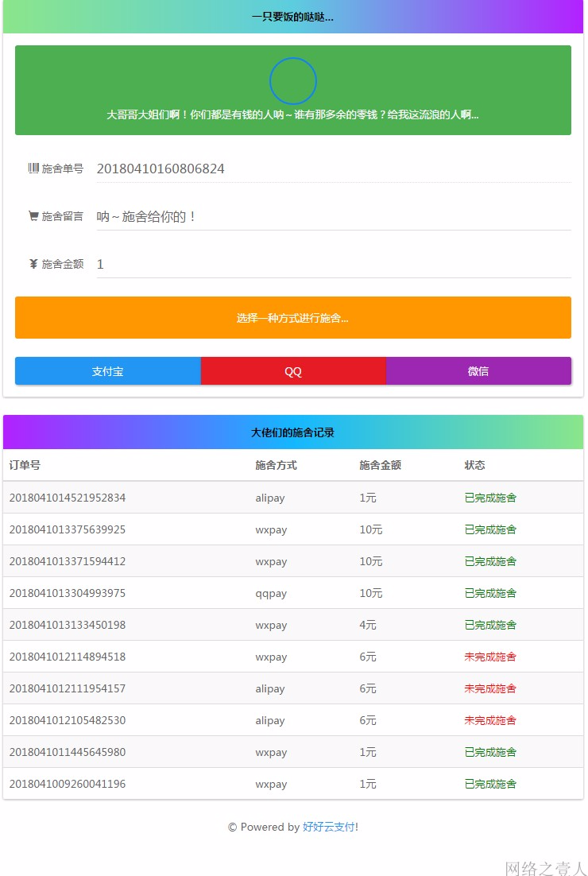Screen dimensions: 588x876
Task: Select order number 2018041009260041196
Action: point(68,784)
